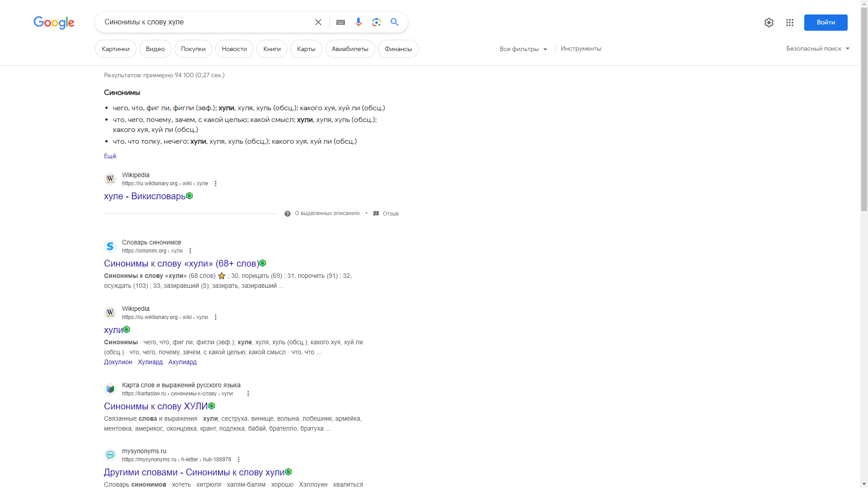Open Синонимы к слову ХУЛИ link
This screenshot has height=488, width=868.
[x=156, y=406]
